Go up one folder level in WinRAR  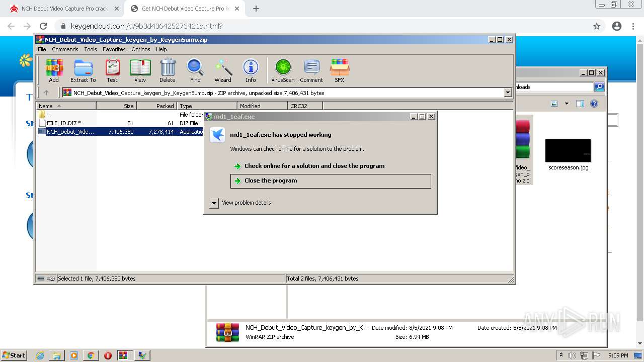coord(46,93)
